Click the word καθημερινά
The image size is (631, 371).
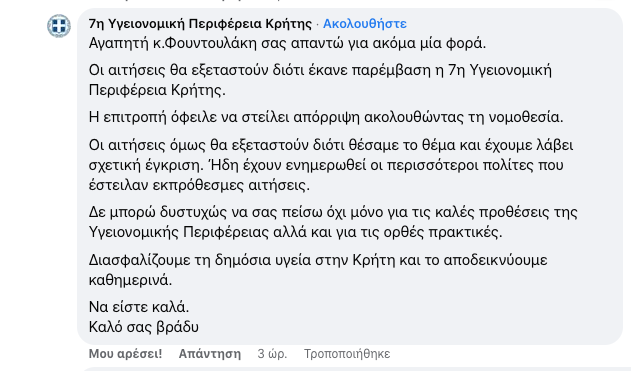[130, 280]
